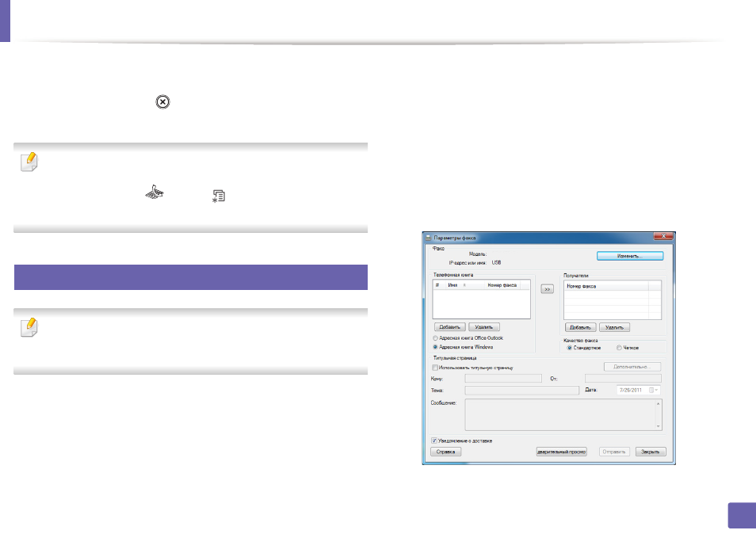Click the upper note pencil icon
756x534 pixels.
pyautogui.click(x=29, y=162)
